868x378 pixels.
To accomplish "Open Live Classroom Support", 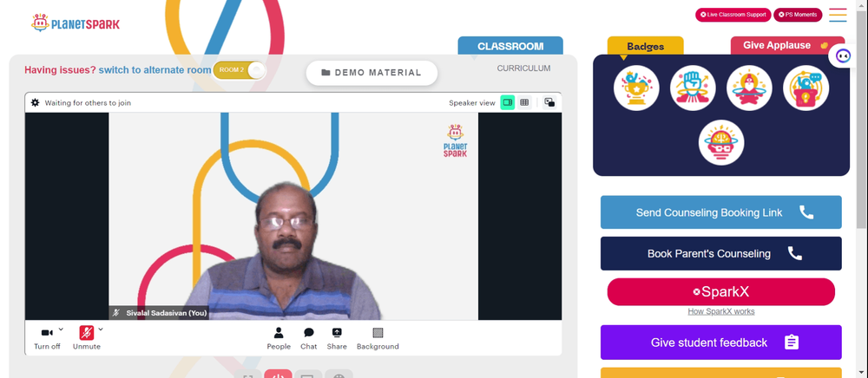I will coord(733,15).
